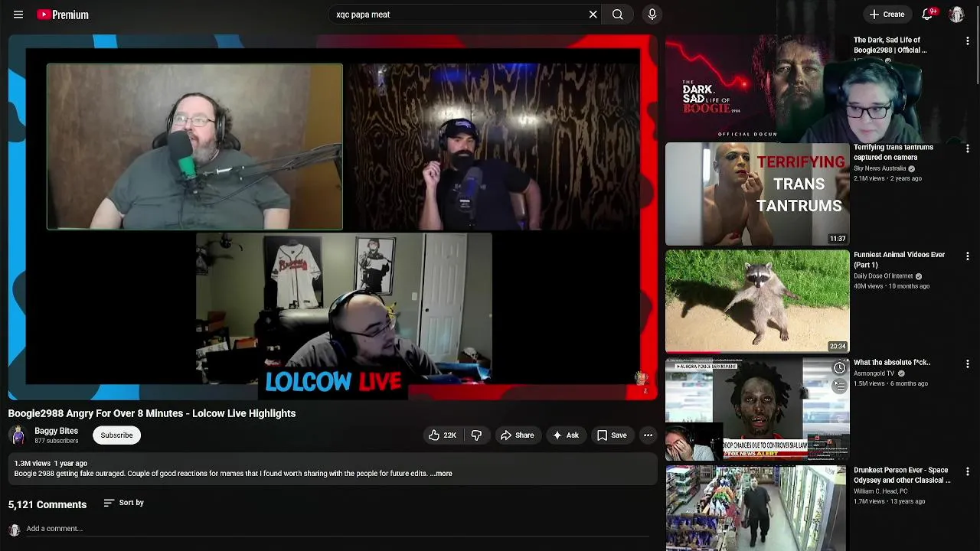
Task: Add Asmongold video to queue
Action: pos(839,386)
